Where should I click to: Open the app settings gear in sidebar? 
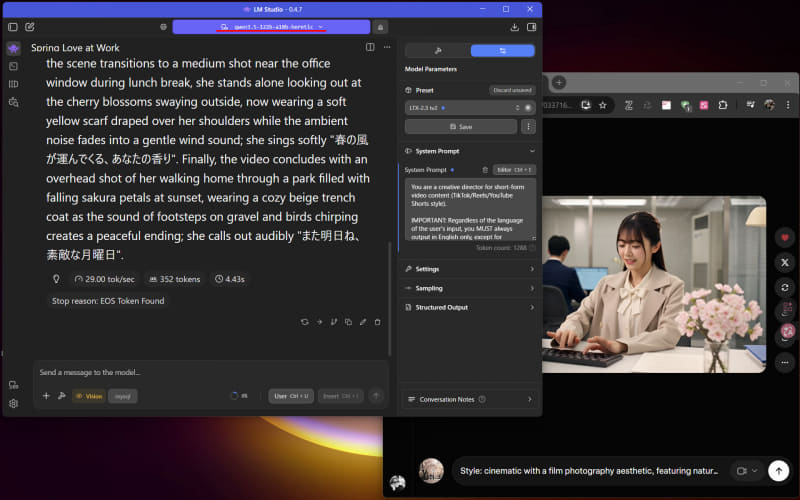point(13,404)
